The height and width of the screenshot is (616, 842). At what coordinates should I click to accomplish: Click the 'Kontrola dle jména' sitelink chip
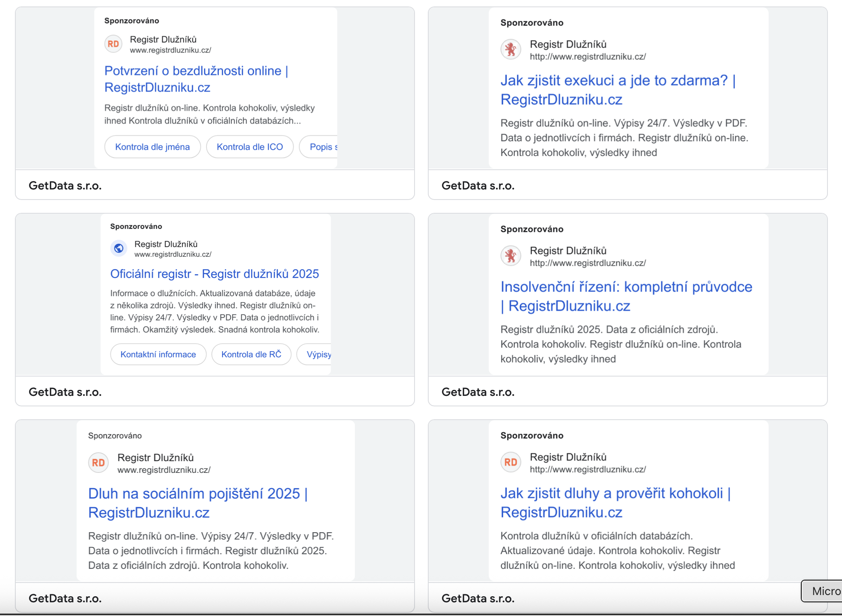(x=152, y=147)
